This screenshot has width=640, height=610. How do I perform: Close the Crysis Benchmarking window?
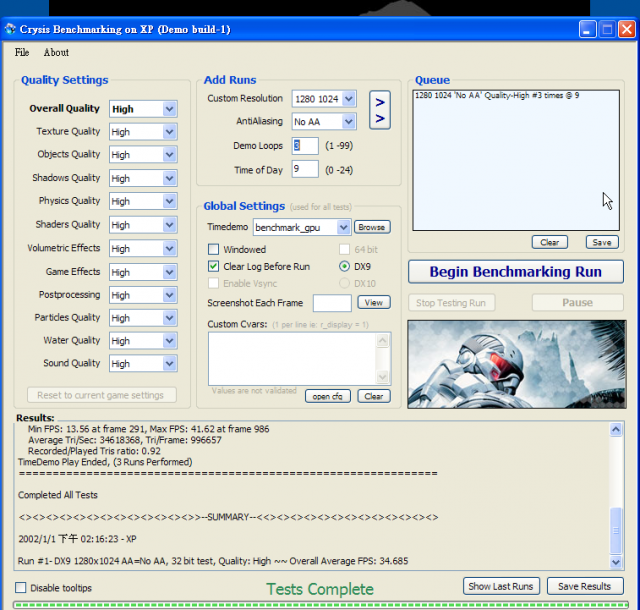click(627, 29)
